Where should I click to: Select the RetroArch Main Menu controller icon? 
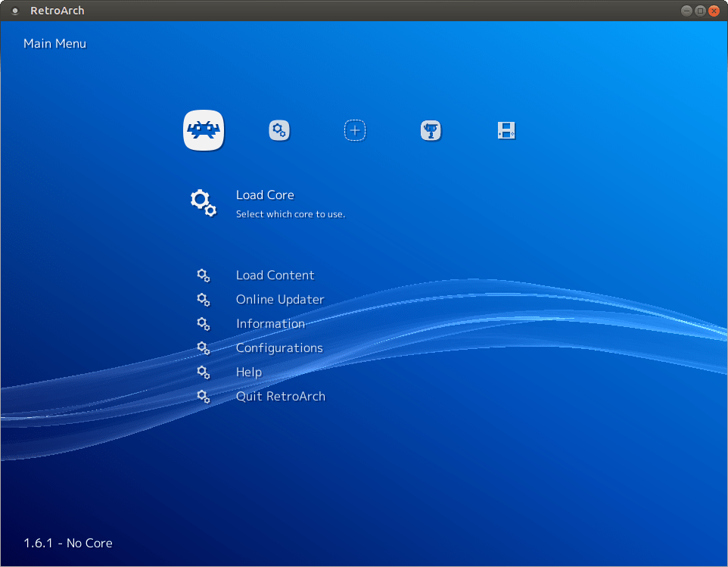click(x=203, y=130)
